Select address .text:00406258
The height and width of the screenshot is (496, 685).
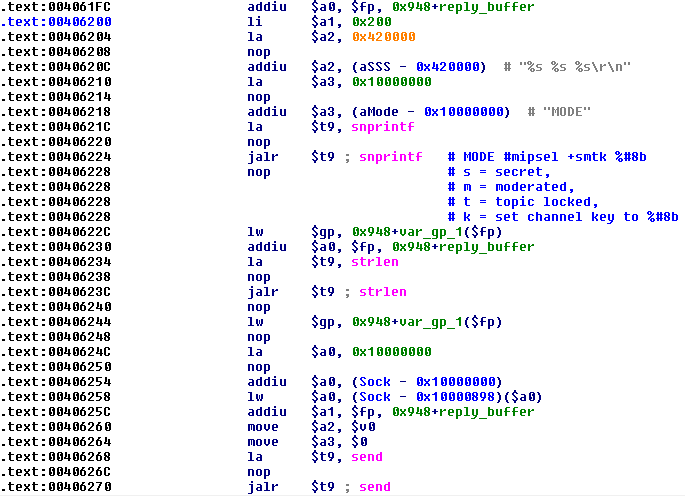(x=56, y=397)
